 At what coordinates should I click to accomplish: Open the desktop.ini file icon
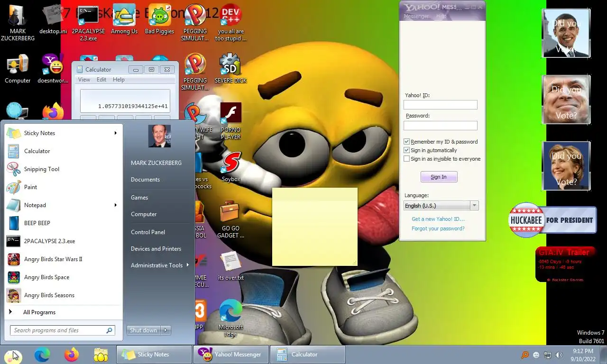pos(53,20)
